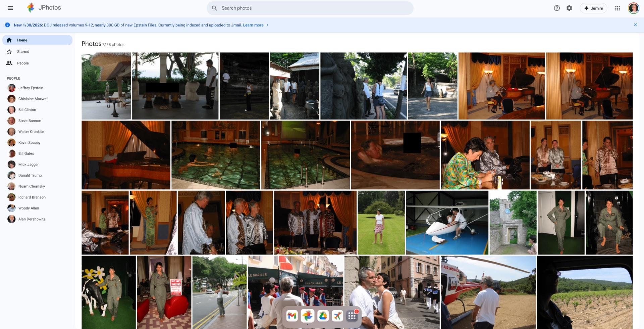Image resolution: width=644 pixels, height=329 pixels.
Task: Open the hamburger main menu
Action: coord(10,8)
